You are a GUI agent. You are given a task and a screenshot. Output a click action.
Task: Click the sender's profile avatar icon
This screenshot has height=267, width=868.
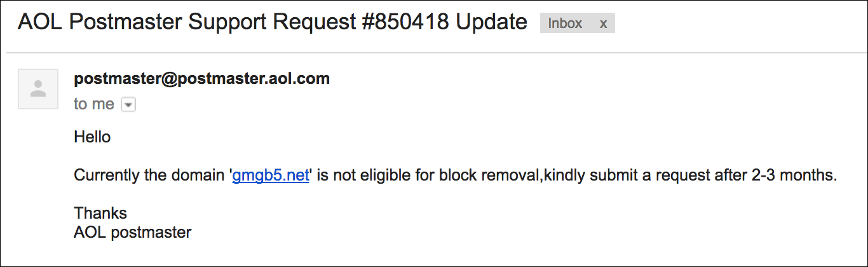38,88
